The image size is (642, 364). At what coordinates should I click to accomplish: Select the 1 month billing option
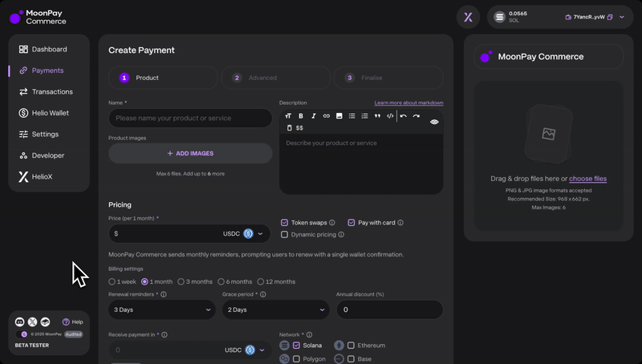pyautogui.click(x=144, y=281)
